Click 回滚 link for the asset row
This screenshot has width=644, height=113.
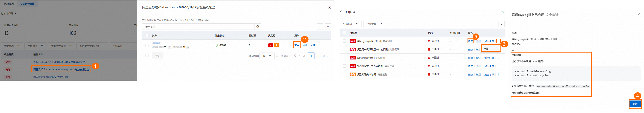tap(313, 45)
